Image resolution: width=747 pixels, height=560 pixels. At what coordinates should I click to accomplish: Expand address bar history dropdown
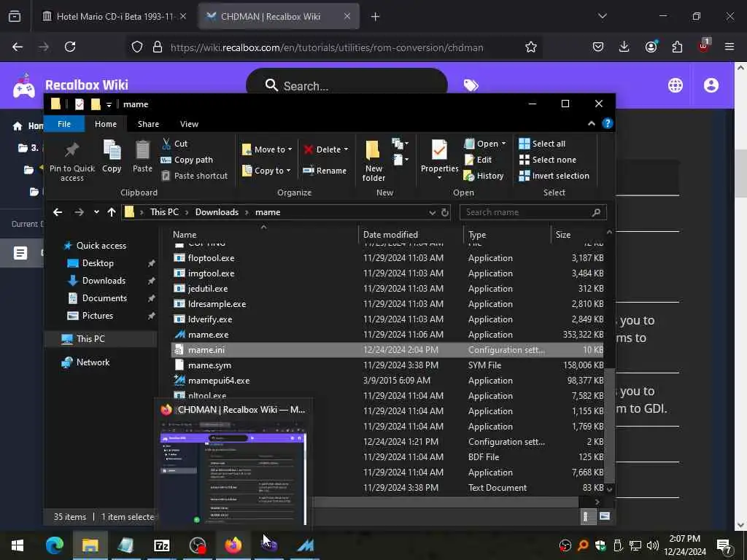[x=432, y=212]
